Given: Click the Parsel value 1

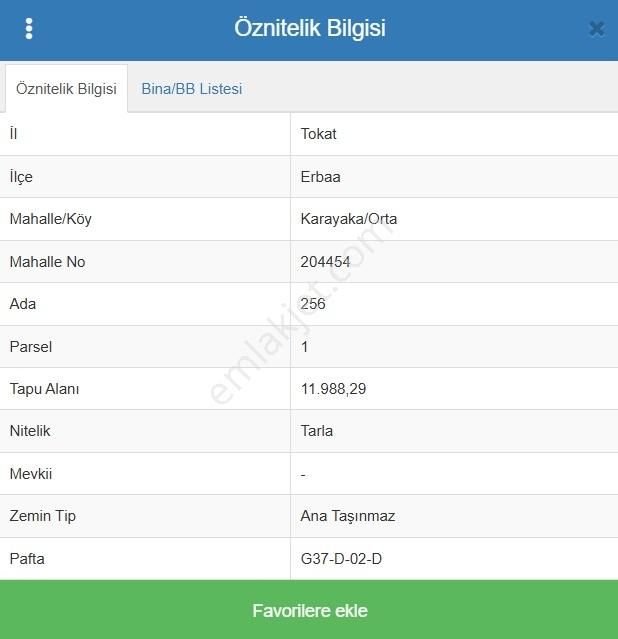Looking at the screenshot, I should click(305, 347).
